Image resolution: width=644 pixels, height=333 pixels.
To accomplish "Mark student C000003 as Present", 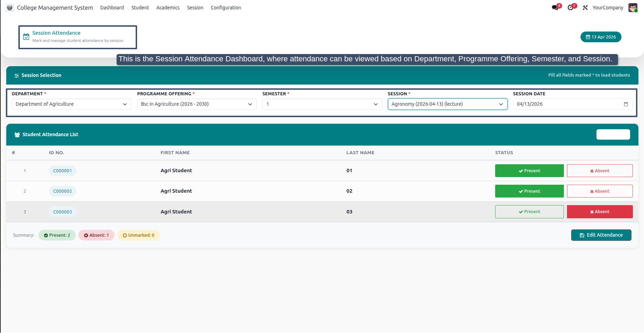I will coord(529,212).
